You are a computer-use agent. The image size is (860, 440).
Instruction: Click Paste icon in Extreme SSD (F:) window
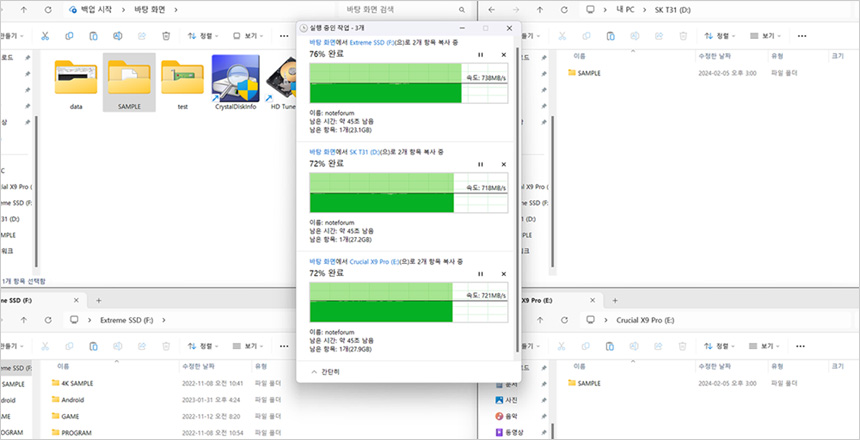click(x=93, y=346)
